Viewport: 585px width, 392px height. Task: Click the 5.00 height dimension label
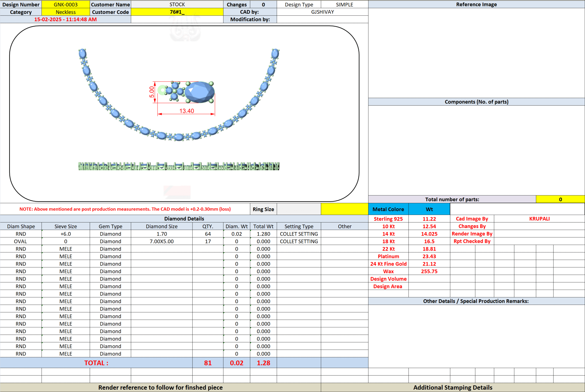tap(152, 92)
